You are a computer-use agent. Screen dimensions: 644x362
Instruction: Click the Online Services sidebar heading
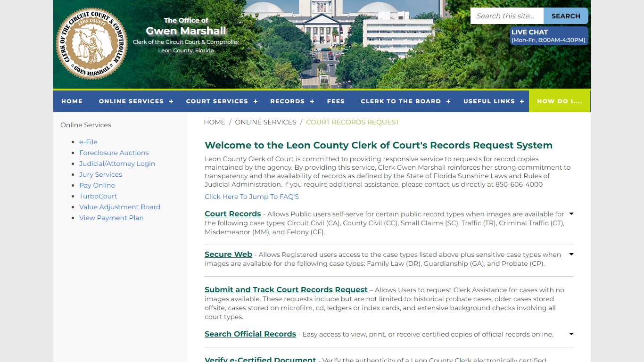(86, 125)
